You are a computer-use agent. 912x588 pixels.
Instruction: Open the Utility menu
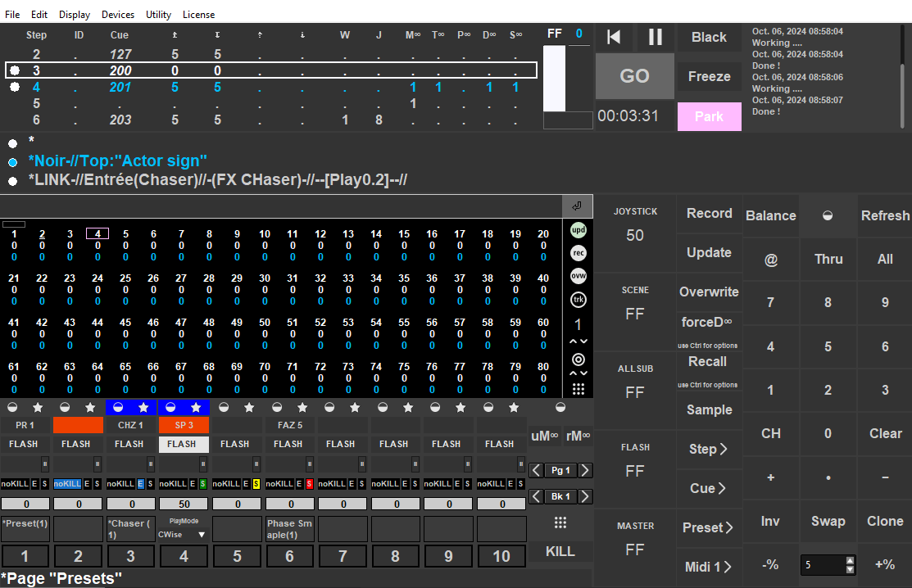point(159,15)
